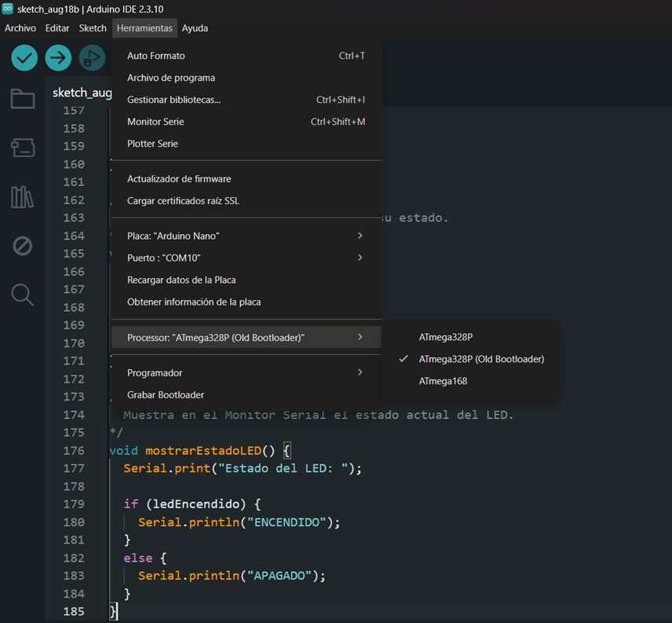The image size is (672, 623).
Task: Expand the Puerto: "COM10" submenu
Action: 247,258
